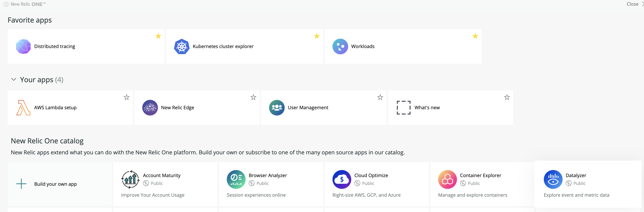Remove Workloads from favorites via star

pos(475,36)
